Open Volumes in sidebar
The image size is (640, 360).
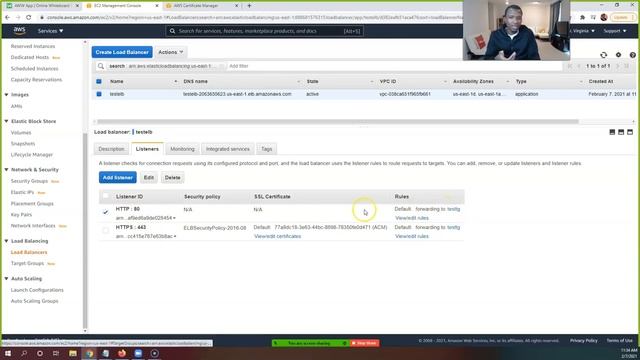pos(21,133)
